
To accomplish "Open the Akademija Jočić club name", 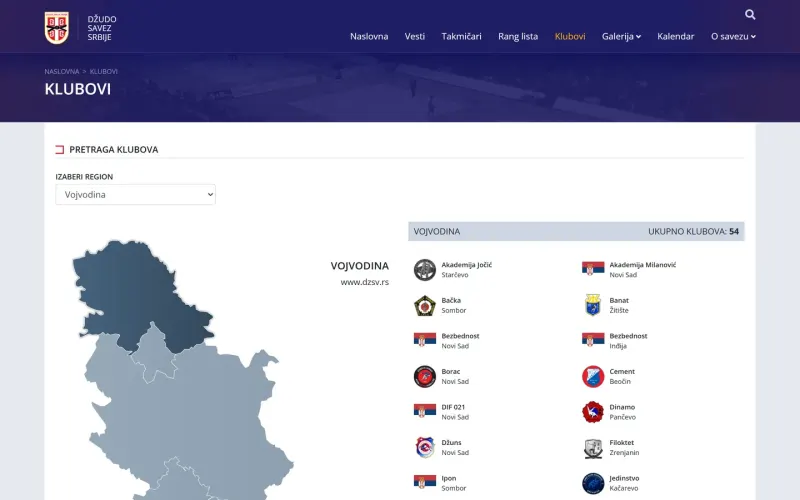I will 466,265.
